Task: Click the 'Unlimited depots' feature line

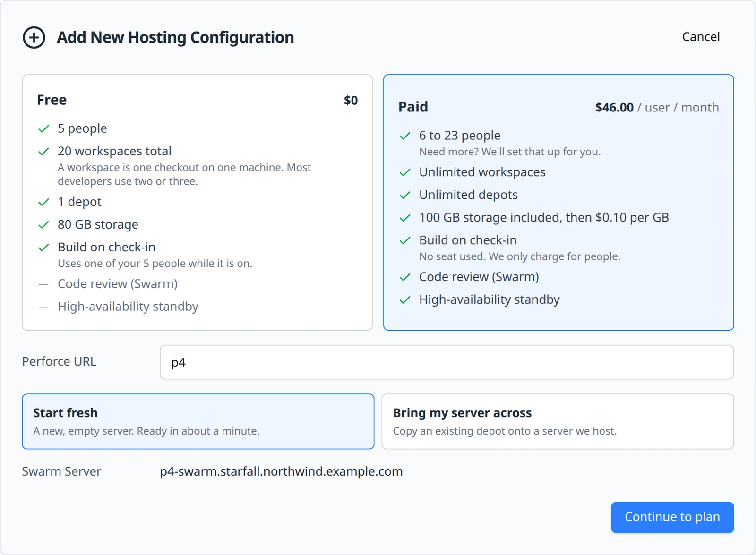Action: click(468, 195)
